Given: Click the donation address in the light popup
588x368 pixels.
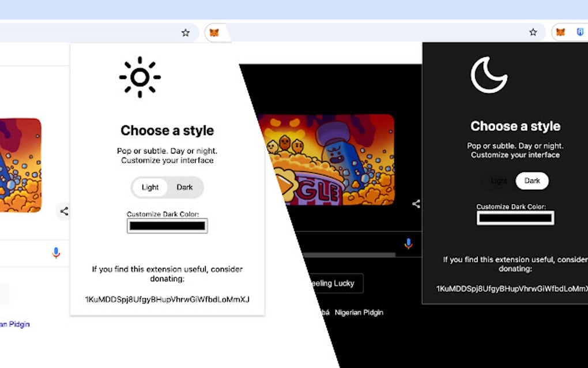Looking at the screenshot, I should click(167, 299).
